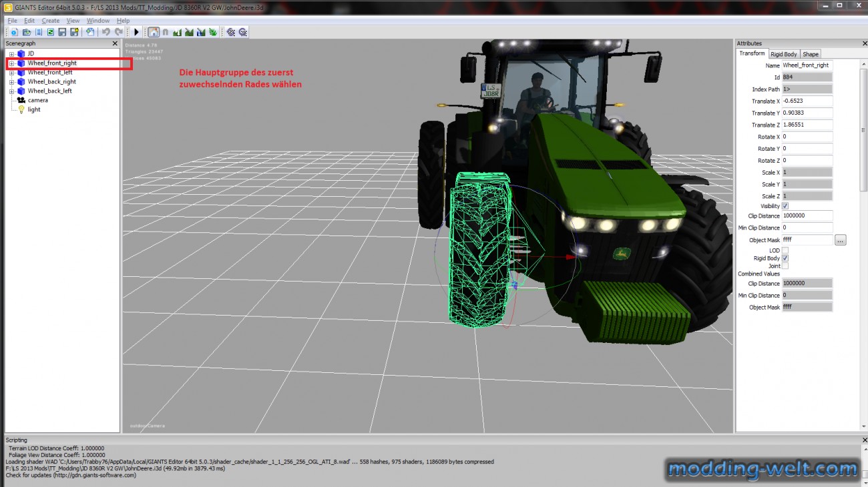
Task: Toggle the Visibility checkbox
Action: click(x=785, y=206)
